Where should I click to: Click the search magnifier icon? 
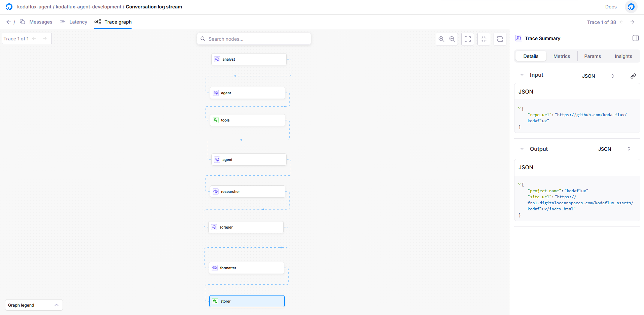click(x=203, y=39)
